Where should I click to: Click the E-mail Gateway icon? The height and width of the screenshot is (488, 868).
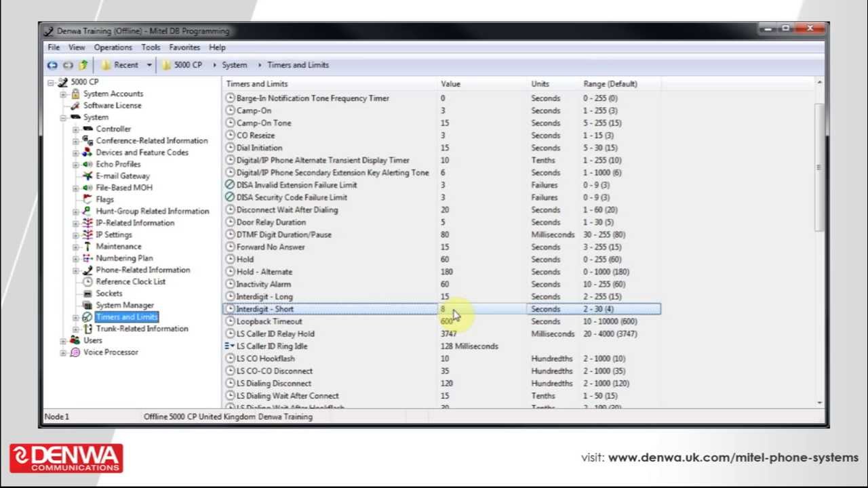tap(87, 176)
